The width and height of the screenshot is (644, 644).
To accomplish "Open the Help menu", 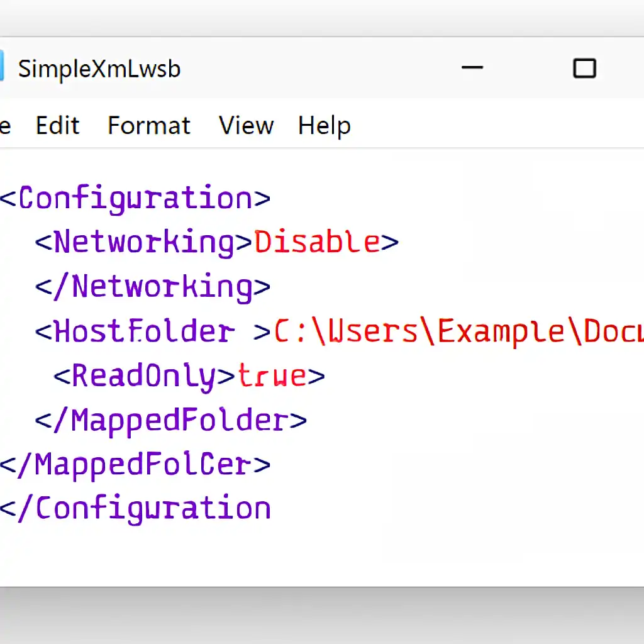I will point(324,126).
